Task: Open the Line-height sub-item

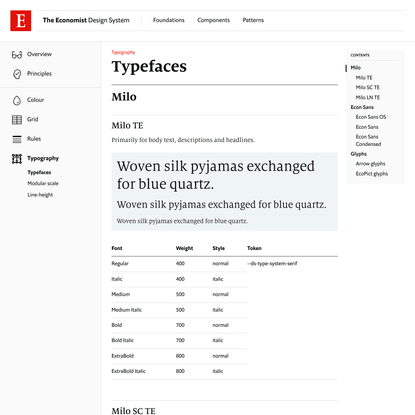Action: pos(40,195)
